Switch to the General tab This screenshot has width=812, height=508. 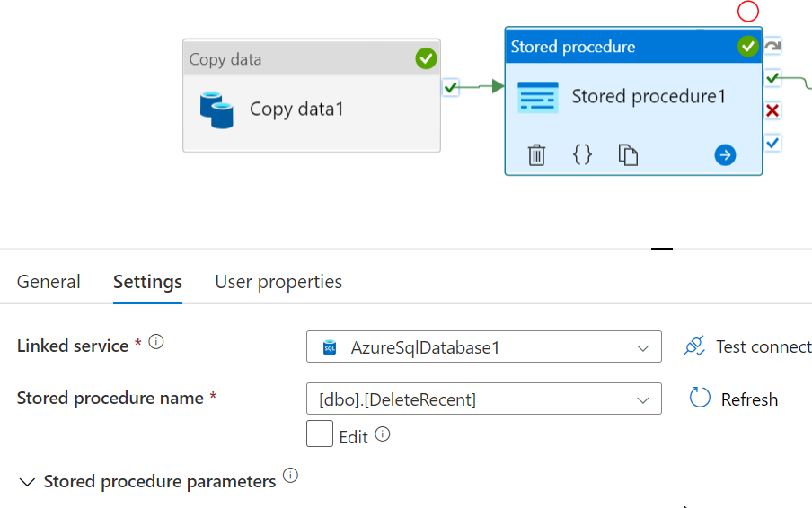(x=49, y=282)
